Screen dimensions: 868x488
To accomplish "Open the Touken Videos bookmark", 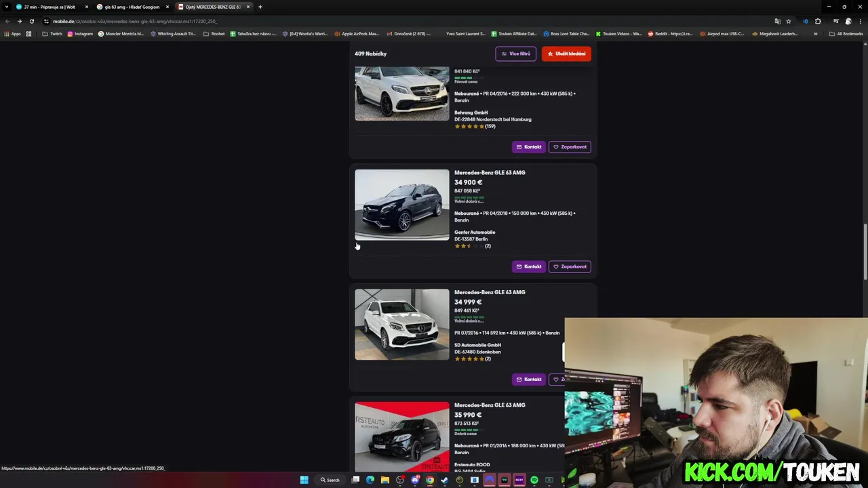I will [618, 34].
